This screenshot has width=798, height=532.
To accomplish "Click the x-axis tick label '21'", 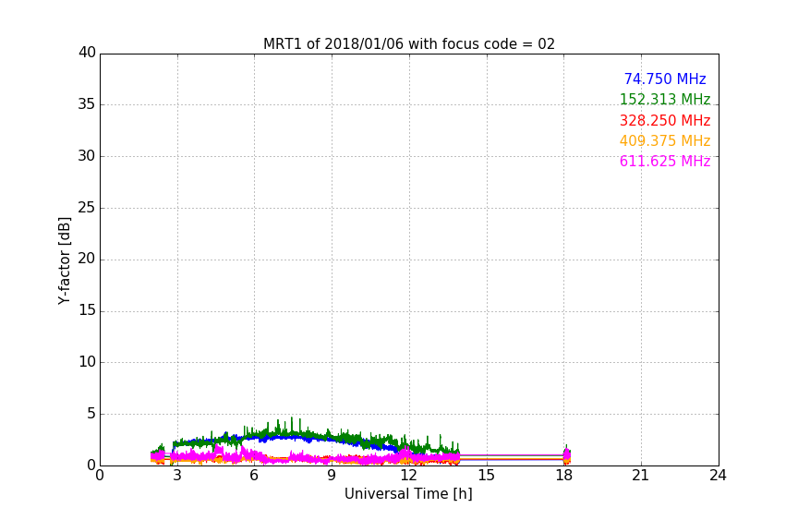I will pos(641,476).
